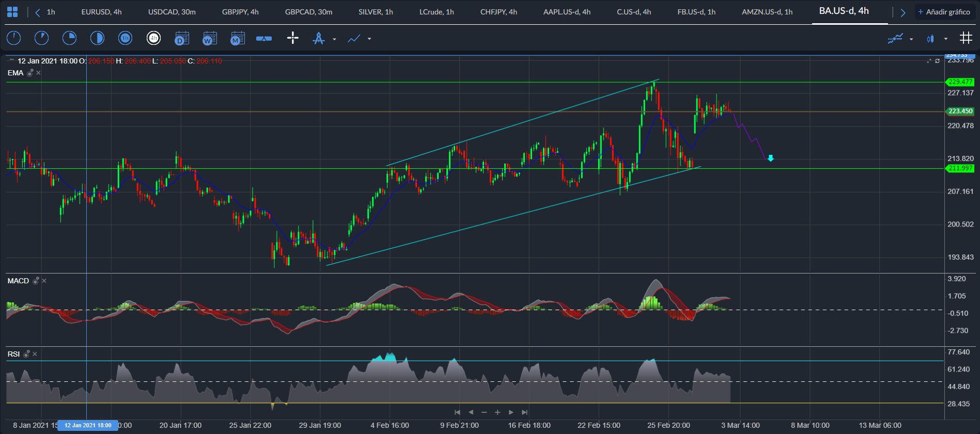This screenshot has height=434, width=980.
Task: Show more chart tabs with right arrow
Action: pyautogui.click(x=903, y=12)
